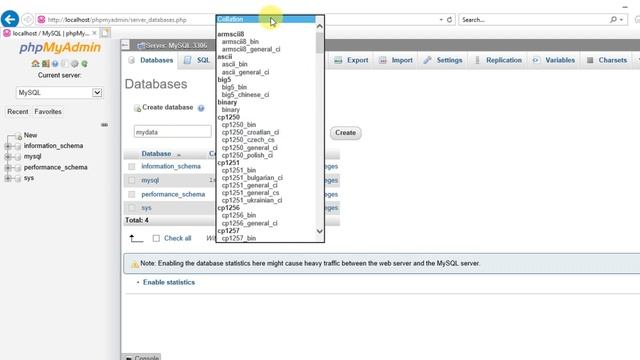640x360 pixels.
Task: Open the Variables tab
Action: pos(554,60)
